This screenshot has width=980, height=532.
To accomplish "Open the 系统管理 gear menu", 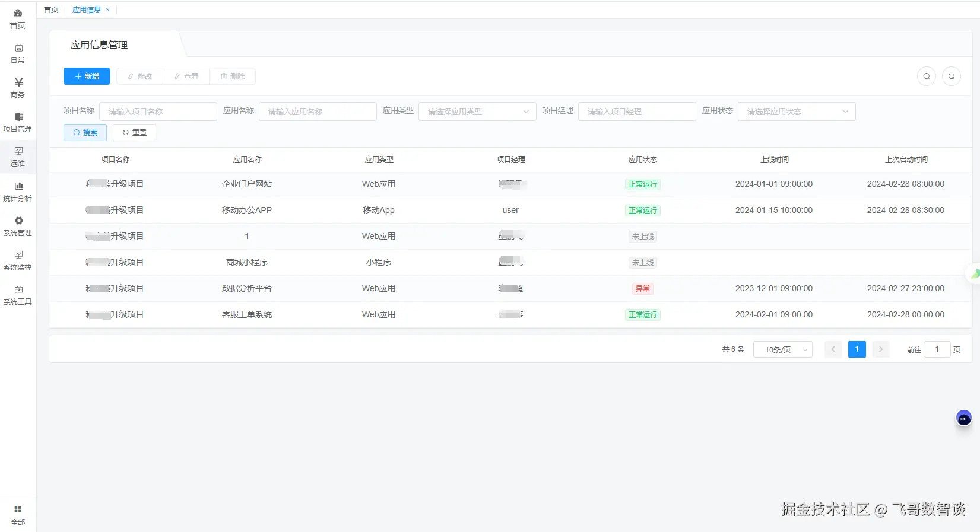I will point(18,226).
